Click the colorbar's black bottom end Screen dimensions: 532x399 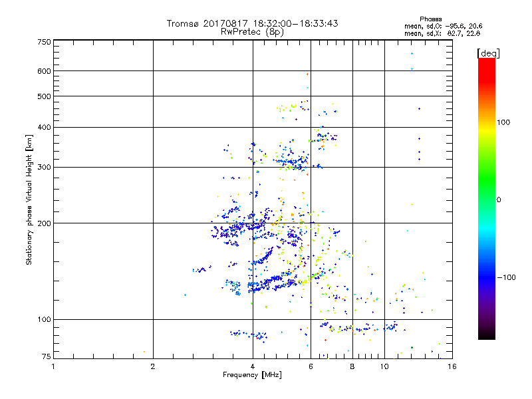click(x=487, y=335)
